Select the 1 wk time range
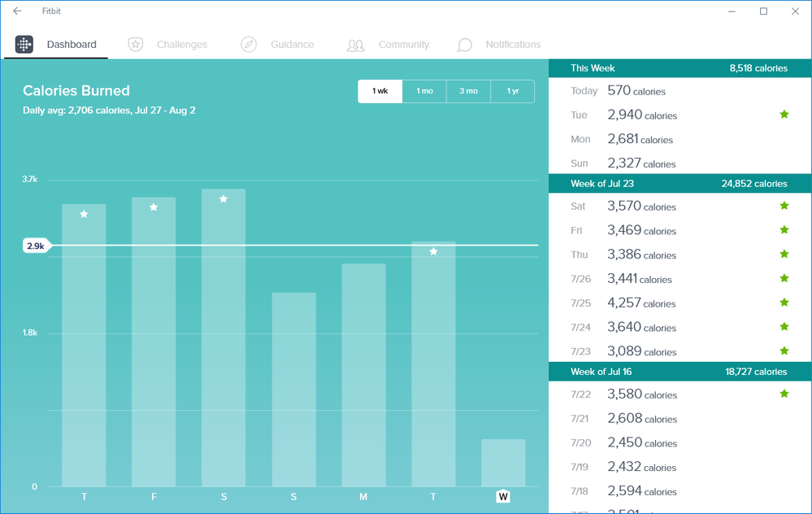812x514 pixels. (380, 91)
